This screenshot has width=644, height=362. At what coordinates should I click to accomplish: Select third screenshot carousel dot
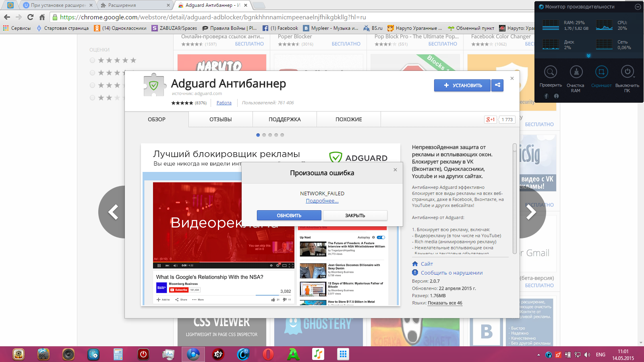[x=270, y=135]
